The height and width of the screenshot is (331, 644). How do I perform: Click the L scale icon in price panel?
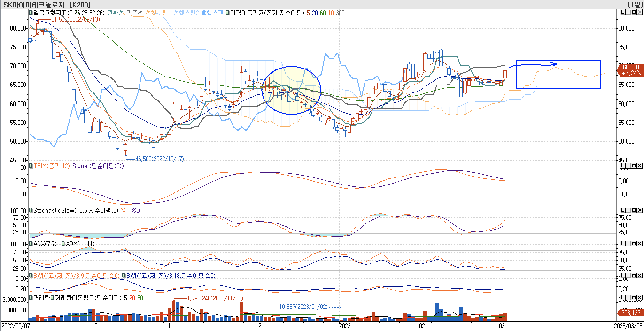[x=623, y=12]
